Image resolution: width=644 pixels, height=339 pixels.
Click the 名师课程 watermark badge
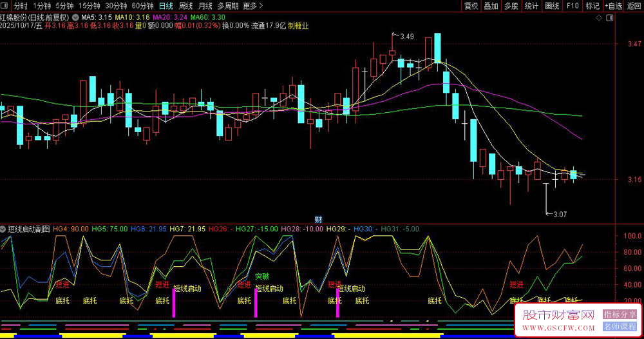click(620, 327)
